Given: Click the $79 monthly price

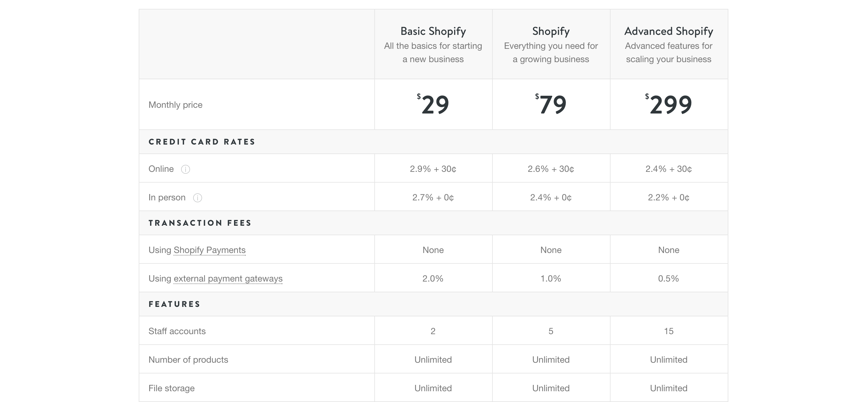Looking at the screenshot, I should click(x=551, y=104).
